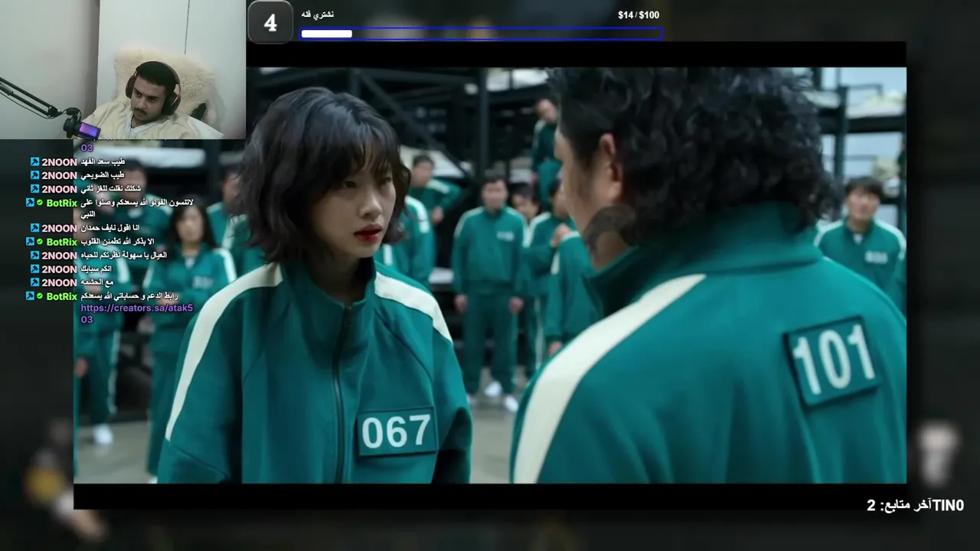Select chat message 'مع الحشمه'

click(x=97, y=282)
